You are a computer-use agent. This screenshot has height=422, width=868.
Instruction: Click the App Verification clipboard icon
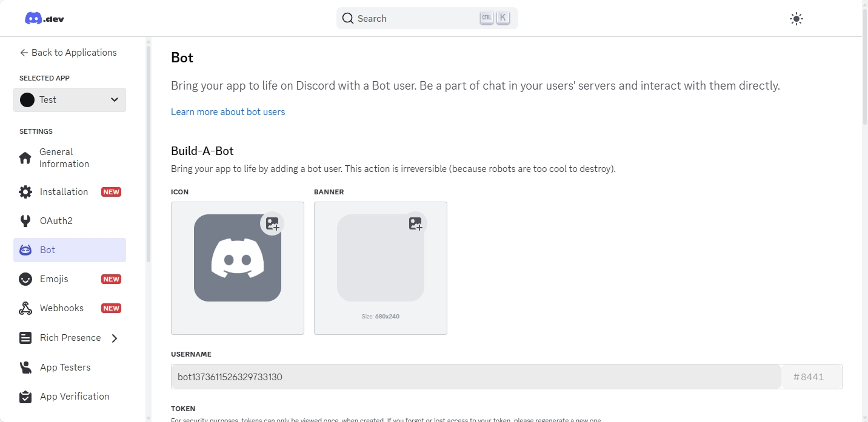(25, 397)
